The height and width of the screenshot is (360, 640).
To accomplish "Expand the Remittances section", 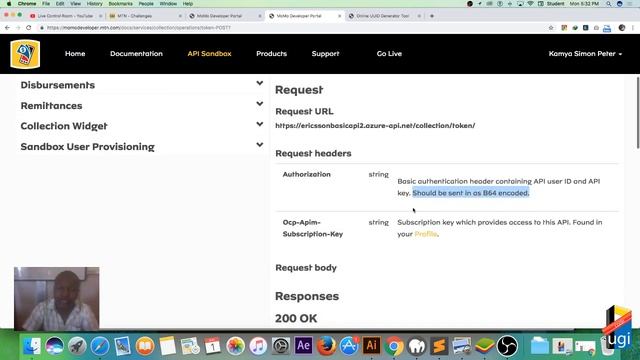I will (x=260, y=104).
